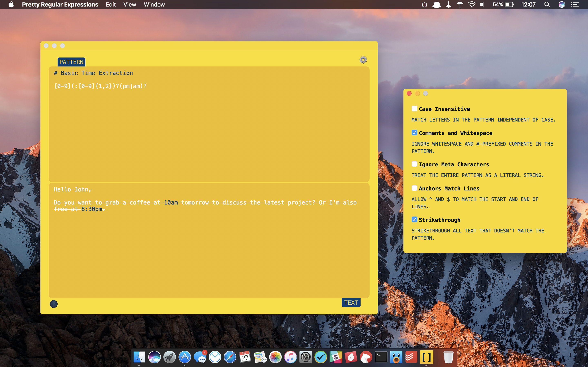Enable Ignore Meta Characters option
The width and height of the screenshot is (588, 367).
(x=414, y=164)
